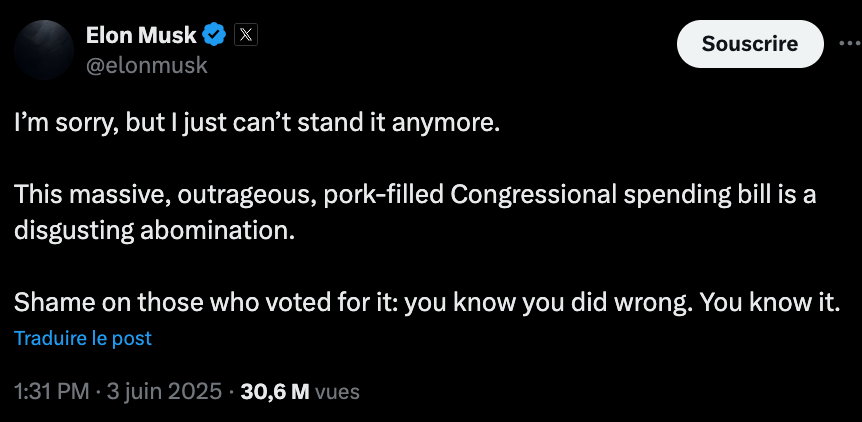Image resolution: width=862 pixels, height=422 pixels.
Task: Click the Traduire le post link
Action: point(83,338)
